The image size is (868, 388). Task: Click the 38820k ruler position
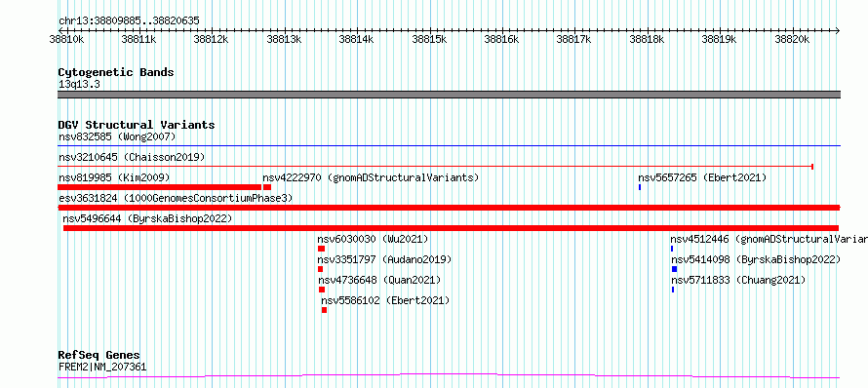792,39
